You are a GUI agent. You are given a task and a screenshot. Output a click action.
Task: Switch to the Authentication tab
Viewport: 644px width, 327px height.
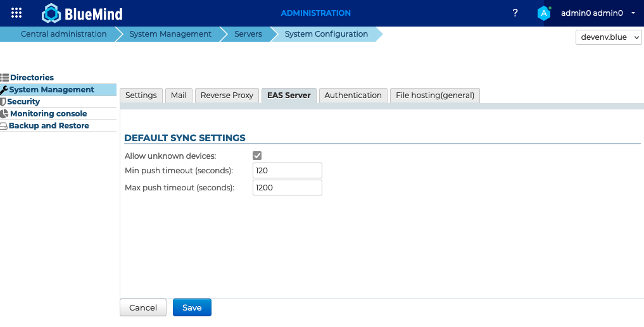pos(353,96)
